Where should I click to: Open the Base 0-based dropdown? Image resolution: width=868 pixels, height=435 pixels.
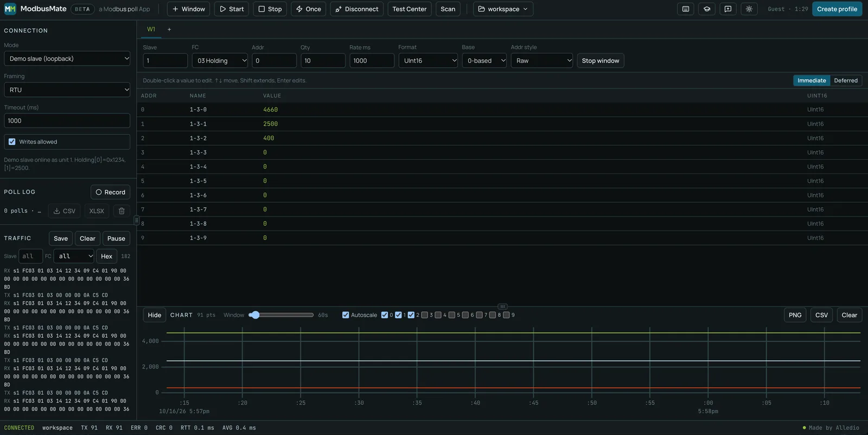[484, 61]
